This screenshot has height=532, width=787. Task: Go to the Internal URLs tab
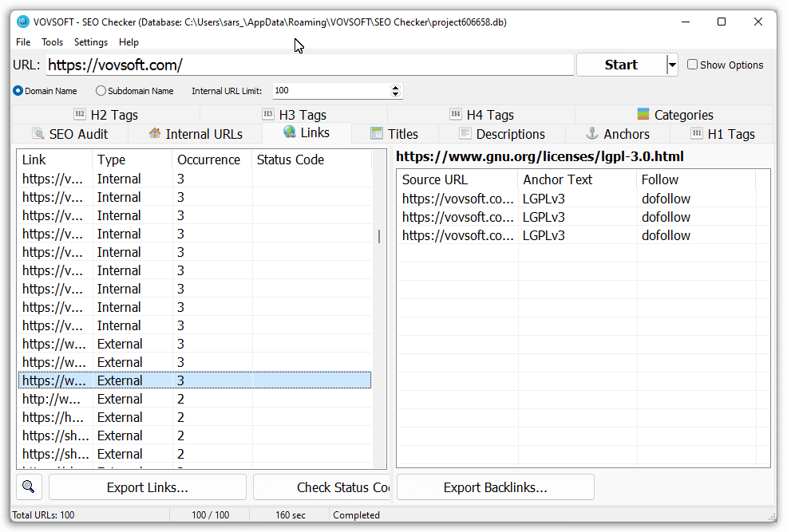196,134
